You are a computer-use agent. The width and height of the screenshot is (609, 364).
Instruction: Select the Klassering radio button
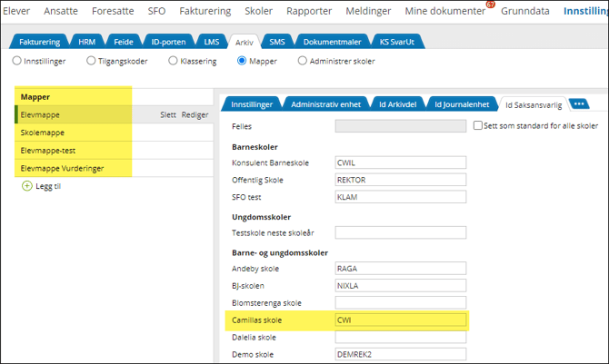pos(171,61)
